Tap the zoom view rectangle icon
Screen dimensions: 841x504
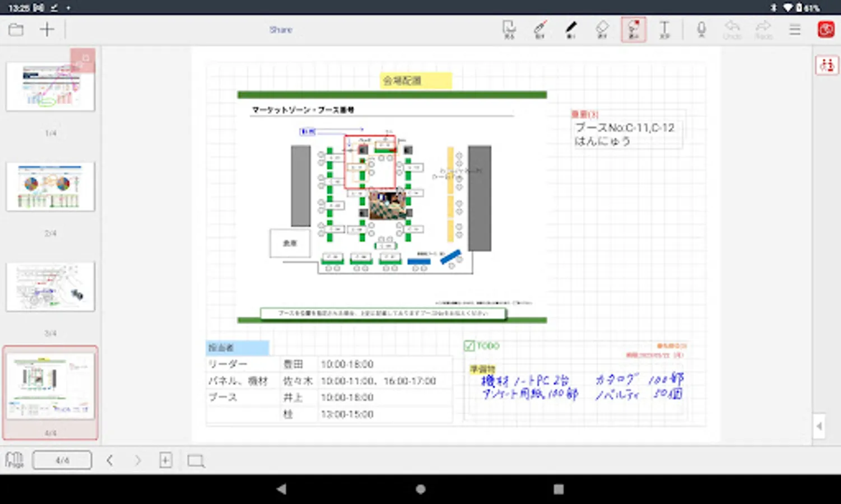[x=196, y=461]
